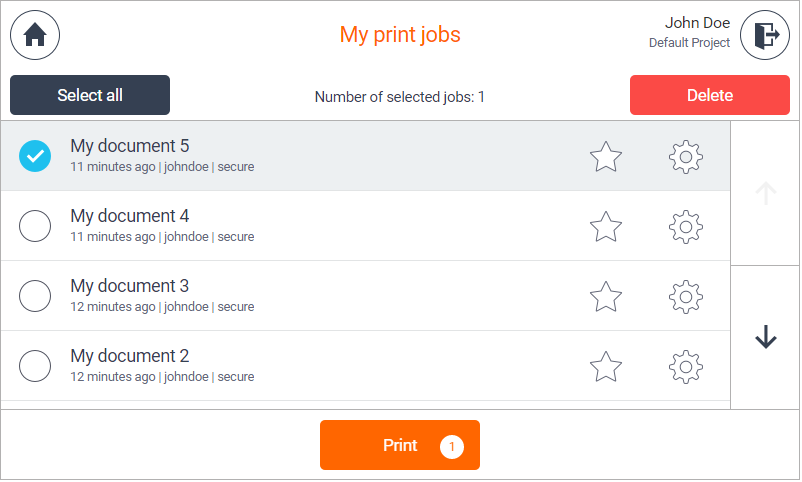Tick the My document 3 circle
The height and width of the screenshot is (482, 802).
tap(35, 296)
